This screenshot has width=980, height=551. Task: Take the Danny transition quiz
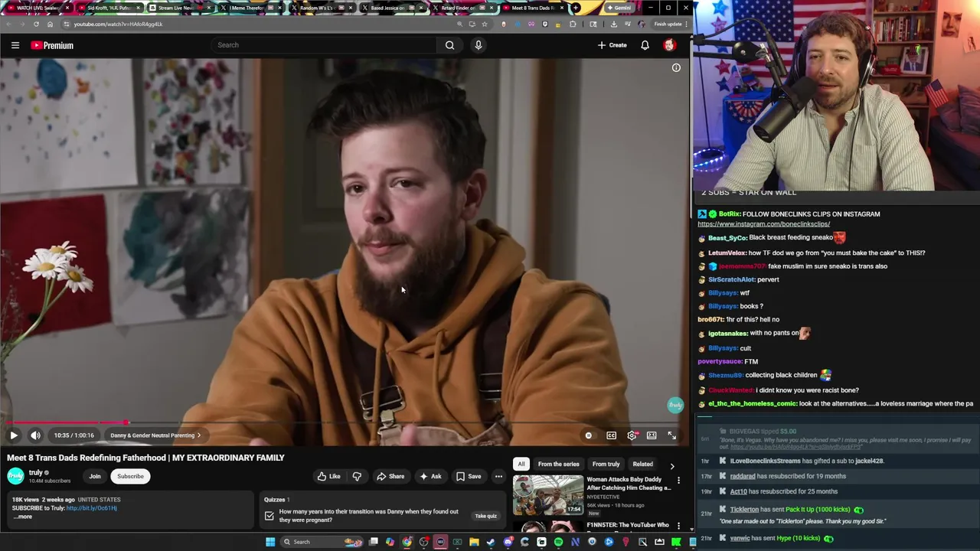coord(486,516)
